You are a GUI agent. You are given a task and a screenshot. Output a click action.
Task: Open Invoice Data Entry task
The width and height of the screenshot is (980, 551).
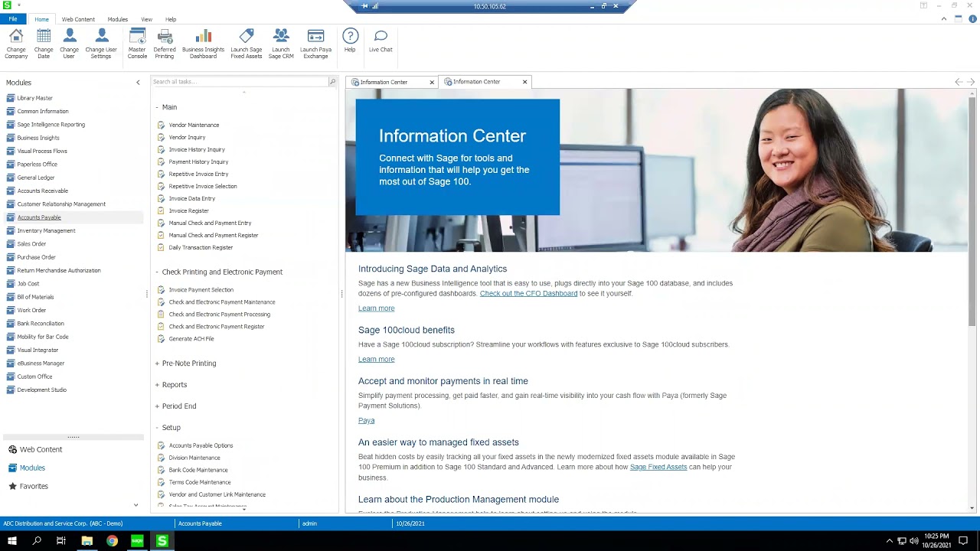(x=191, y=198)
